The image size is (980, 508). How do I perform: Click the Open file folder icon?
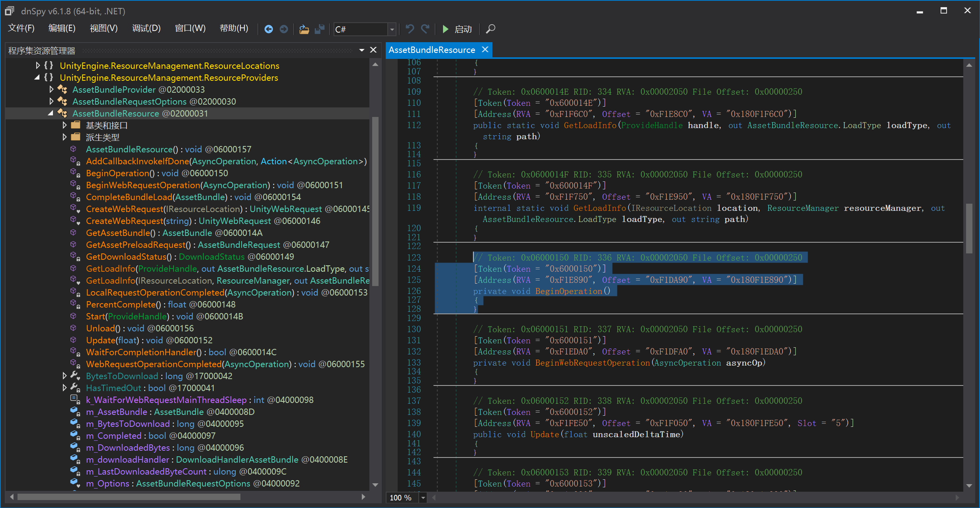[304, 29]
